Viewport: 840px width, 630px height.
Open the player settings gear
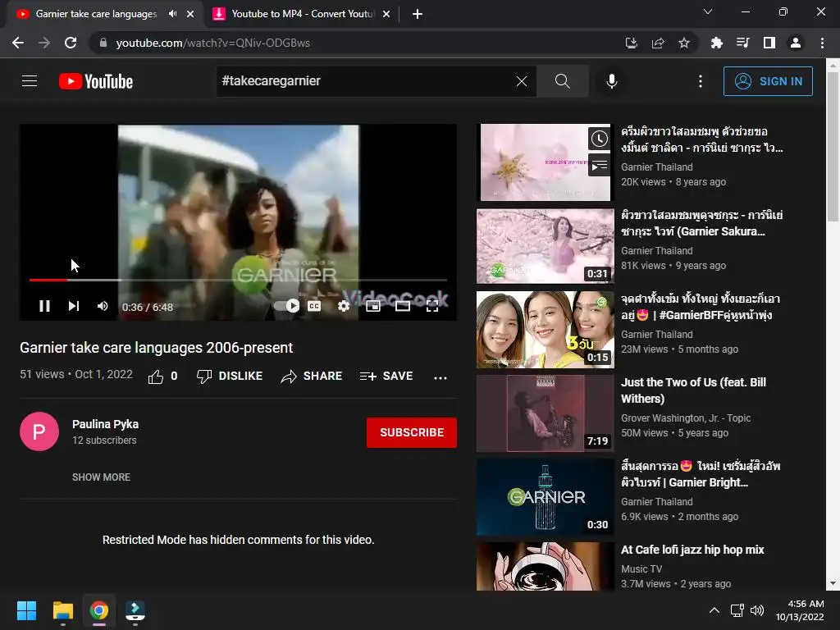(344, 306)
